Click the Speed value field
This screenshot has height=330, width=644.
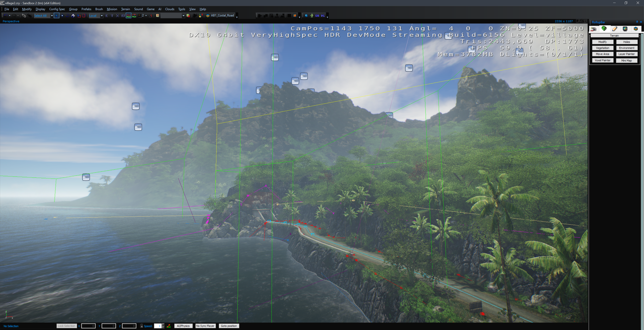(157, 326)
